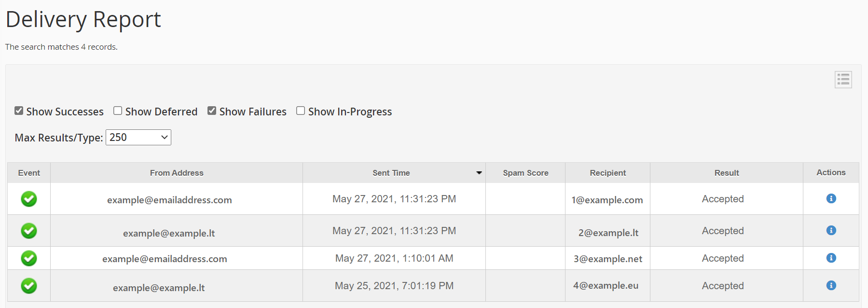Viewport: 868px width, 308px height.
Task: Sort by Result column header
Action: pos(727,173)
